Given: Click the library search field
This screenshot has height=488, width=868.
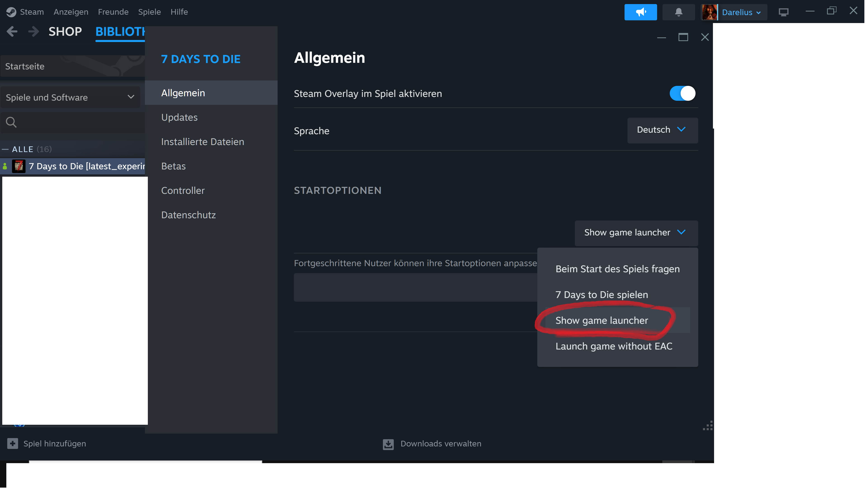Looking at the screenshot, I should click(72, 122).
